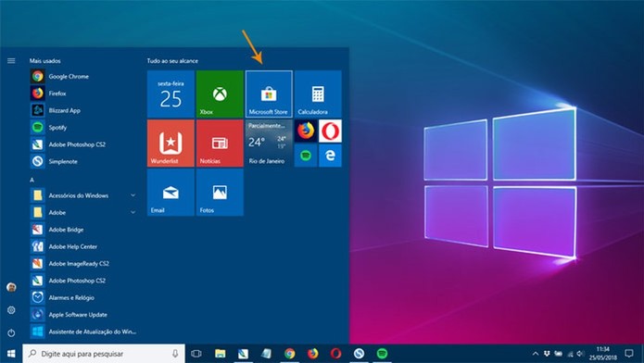The image size is (644, 363).
Task: Open the Fotos tile
Action: 220,193
